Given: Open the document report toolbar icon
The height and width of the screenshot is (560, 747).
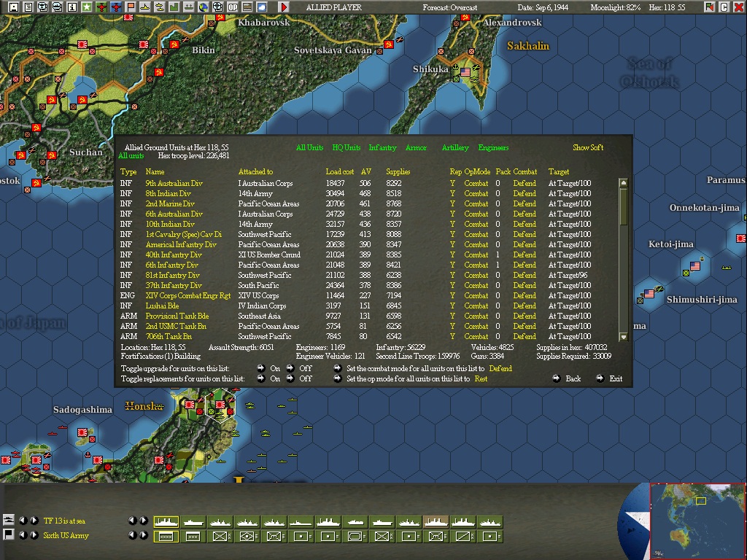Looking at the screenshot, I should (28, 7).
